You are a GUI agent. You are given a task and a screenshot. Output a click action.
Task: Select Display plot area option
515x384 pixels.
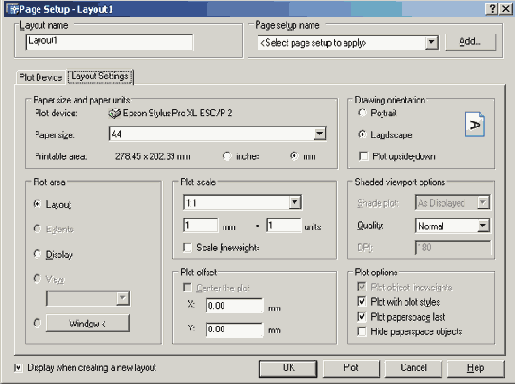[38, 254]
